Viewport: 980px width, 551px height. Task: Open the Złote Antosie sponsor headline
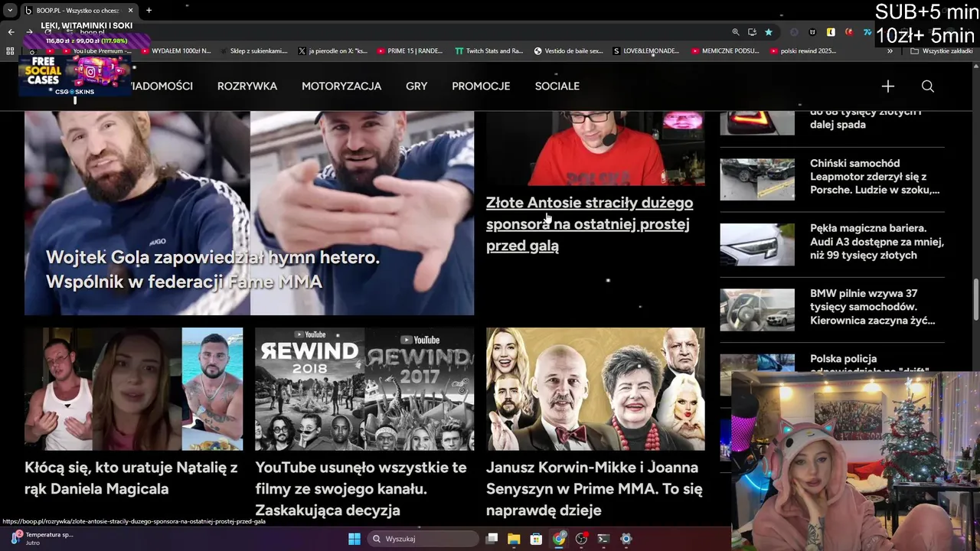point(590,224)
